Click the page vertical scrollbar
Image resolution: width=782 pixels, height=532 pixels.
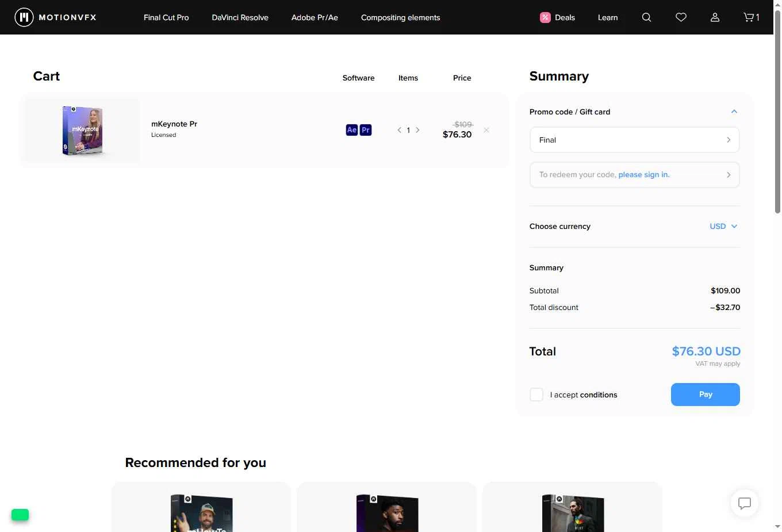click(777, 113)
